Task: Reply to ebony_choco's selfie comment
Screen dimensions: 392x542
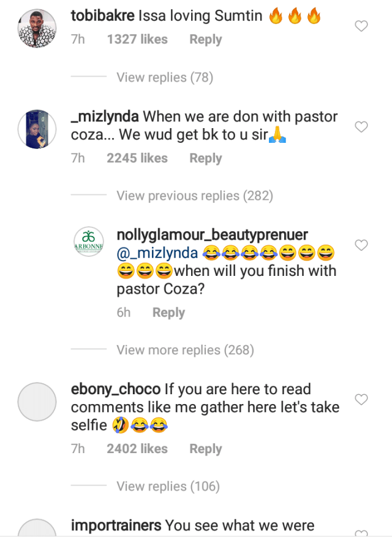Action: 205,449
